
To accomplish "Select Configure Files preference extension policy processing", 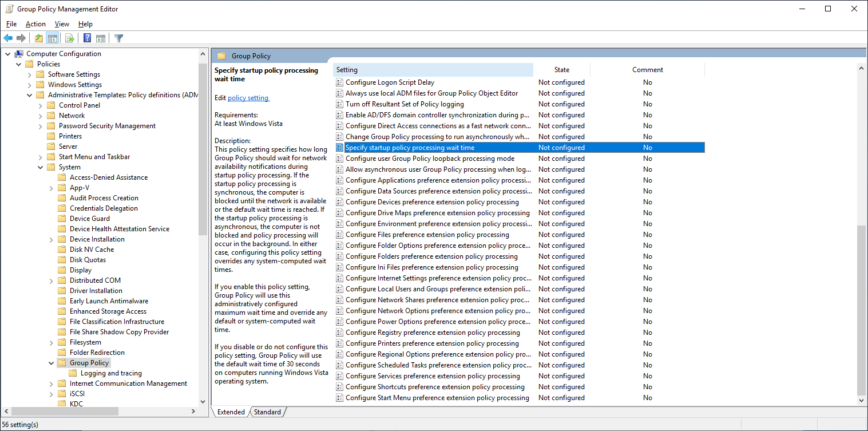I will 427,235.
